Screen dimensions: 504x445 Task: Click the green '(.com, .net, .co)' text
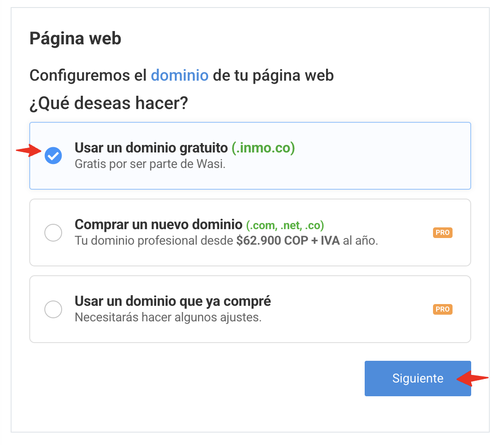coord(285,225)
